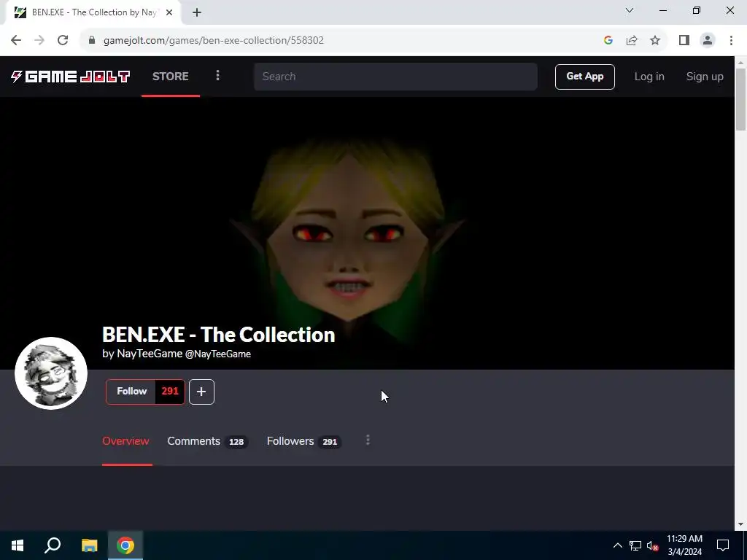Viewport: 747px width, 560px height.
Task: Click the BEN.EXE - The Collection title
Action: [x=219, y=335]
